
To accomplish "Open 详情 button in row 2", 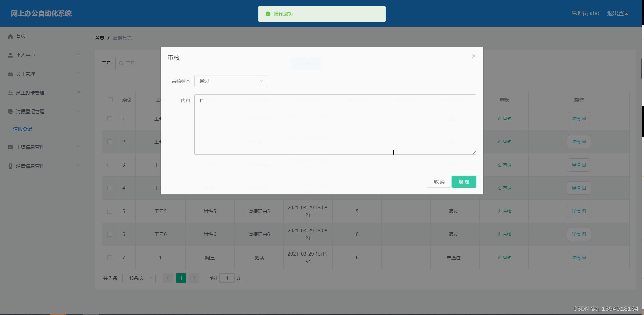I will 579,142.
